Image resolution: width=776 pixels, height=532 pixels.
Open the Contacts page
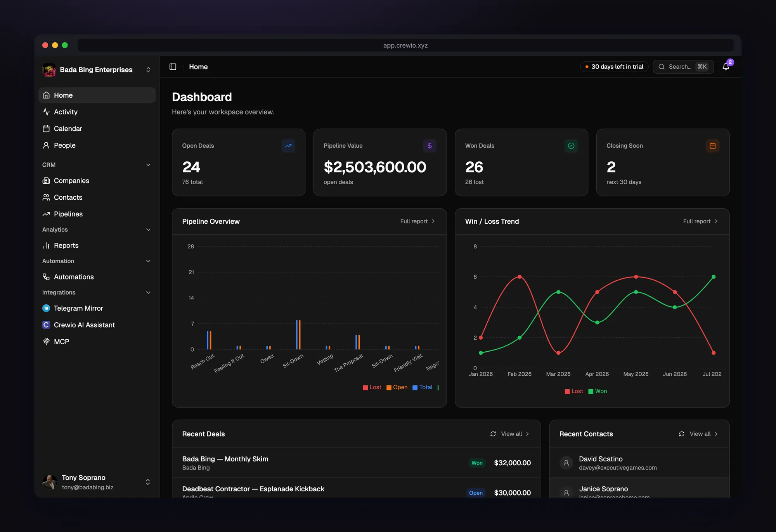point(97,197)
